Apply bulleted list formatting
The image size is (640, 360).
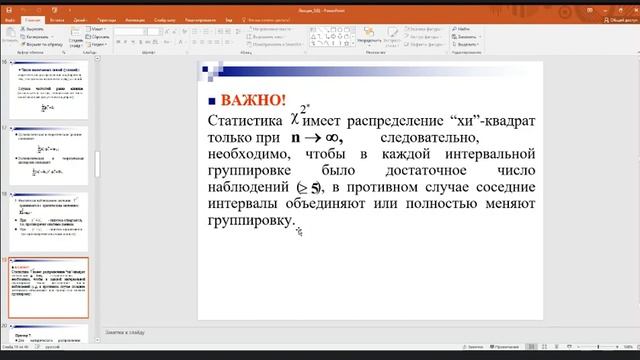(x=195, y=31)
